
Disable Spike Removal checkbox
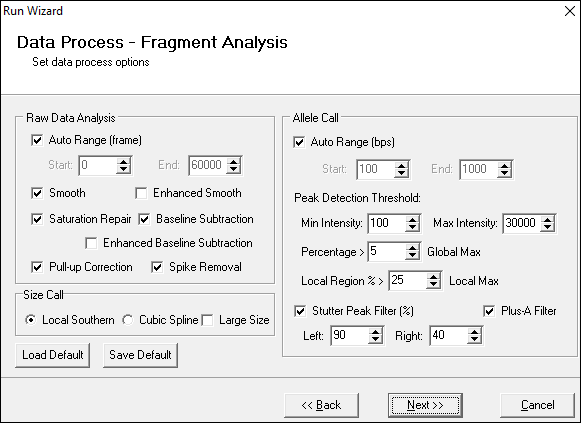coord(157,267)
